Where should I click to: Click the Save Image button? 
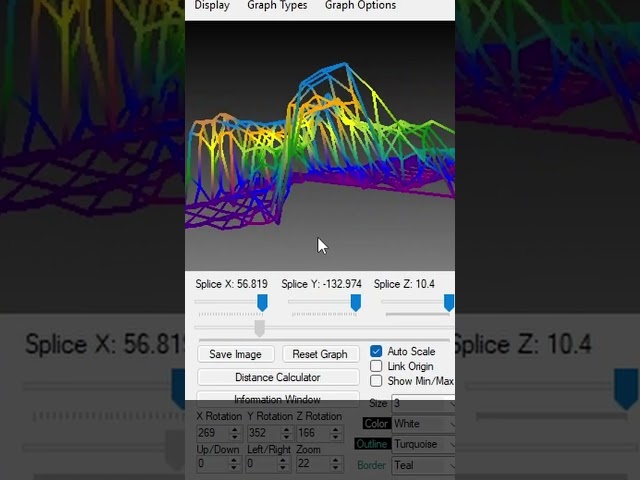[236, 354]
